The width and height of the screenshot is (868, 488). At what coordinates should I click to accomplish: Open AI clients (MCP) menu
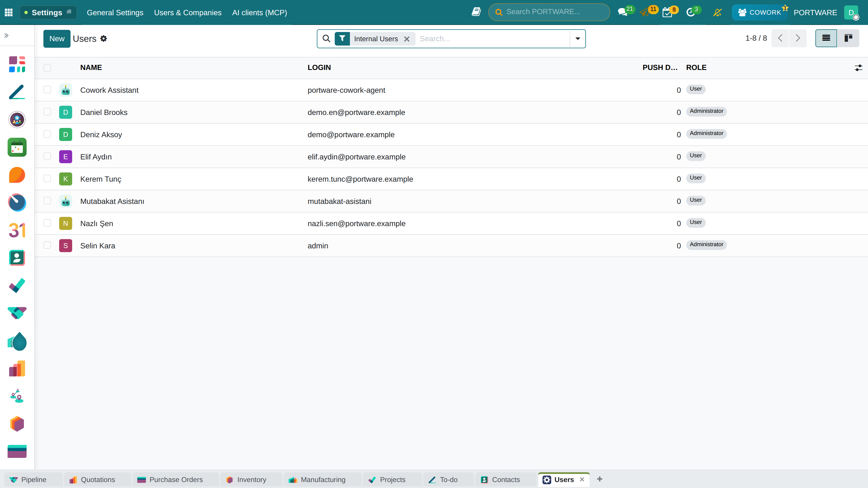pos(260,12)
